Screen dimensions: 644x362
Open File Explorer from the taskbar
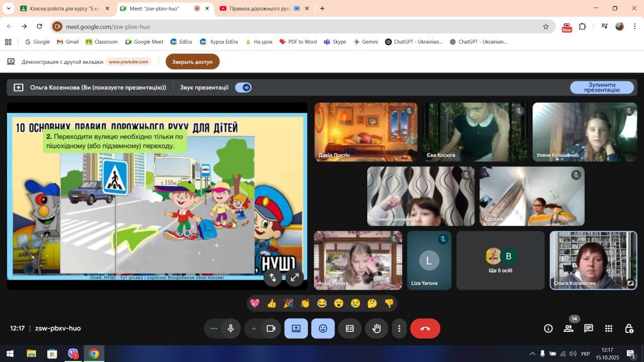31,354
